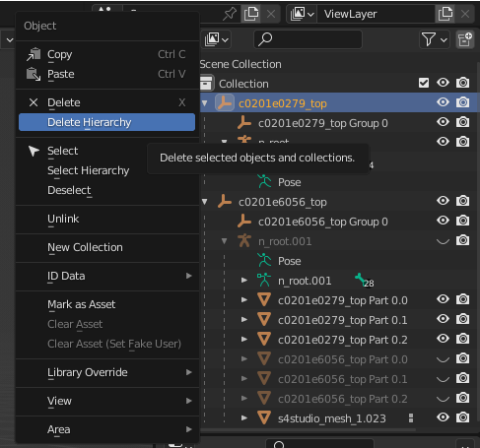Choose Mark as Asset entry

pyautogui.click(x=106, y=304)
